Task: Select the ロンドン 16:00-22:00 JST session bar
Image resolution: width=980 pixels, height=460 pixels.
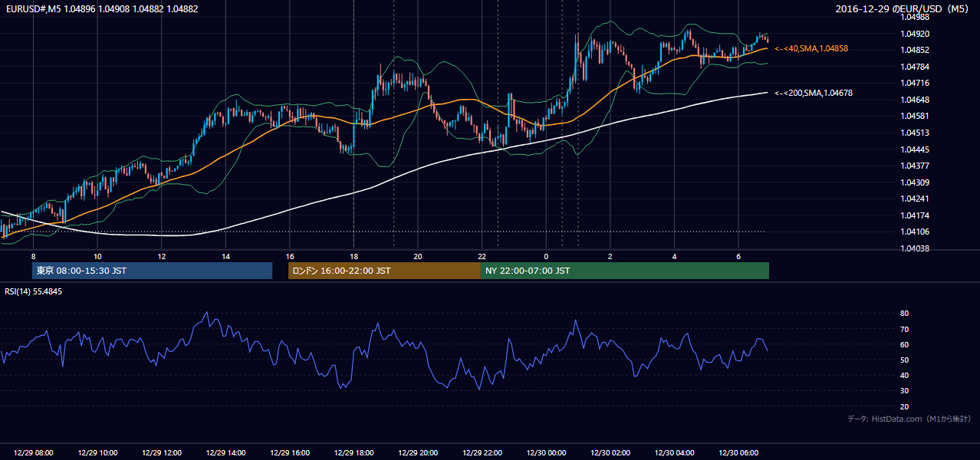Action: coord(384,271)
